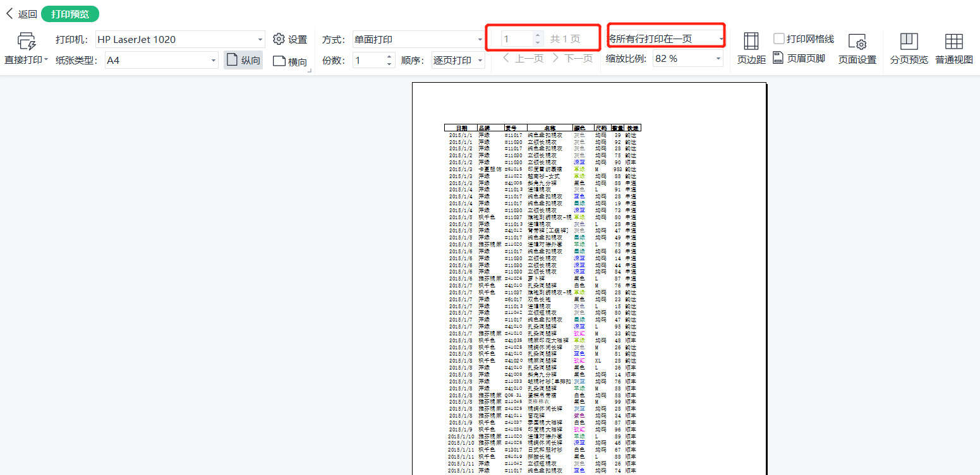
Task: Click the 直接打印 printer icon
Action: click(x=27, y=42)
